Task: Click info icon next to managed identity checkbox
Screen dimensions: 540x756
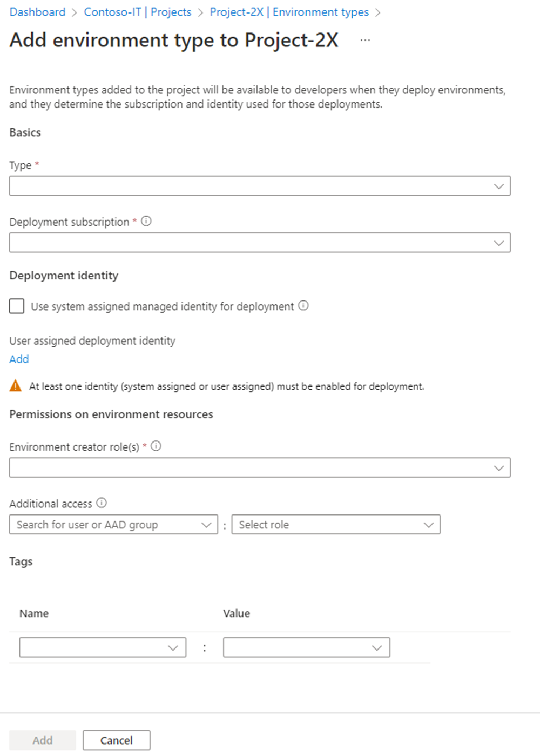Action: coord(303,305)
